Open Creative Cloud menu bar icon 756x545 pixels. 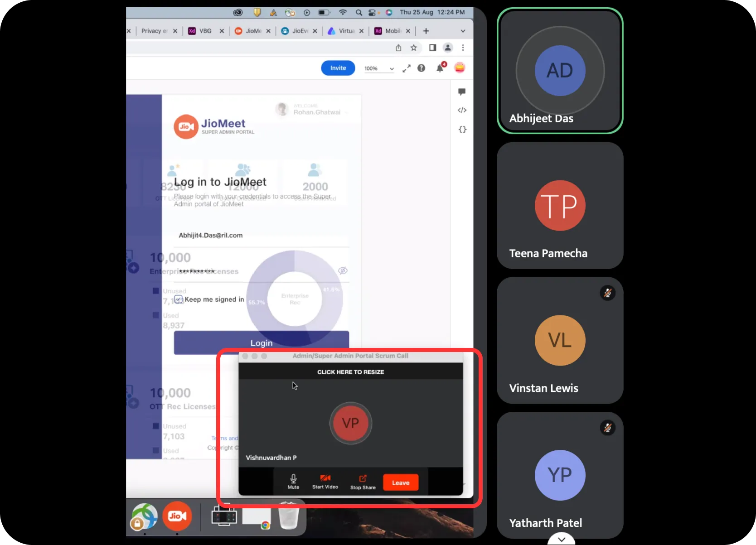click(x=238, y=13)
